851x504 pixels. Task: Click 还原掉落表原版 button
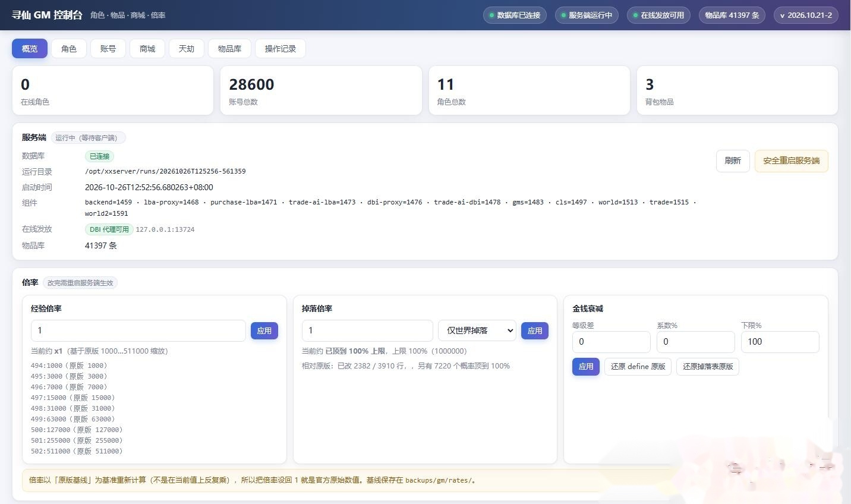point(708,367)
